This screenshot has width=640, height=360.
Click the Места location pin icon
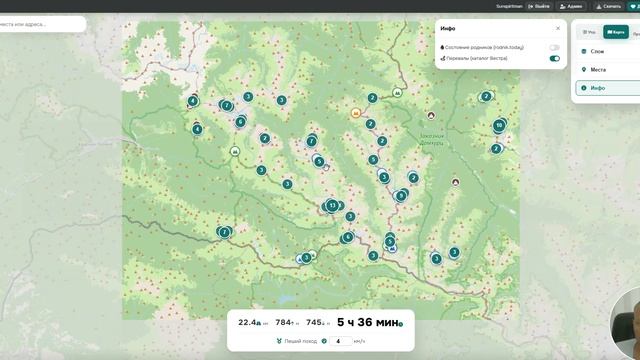point(584,70)
